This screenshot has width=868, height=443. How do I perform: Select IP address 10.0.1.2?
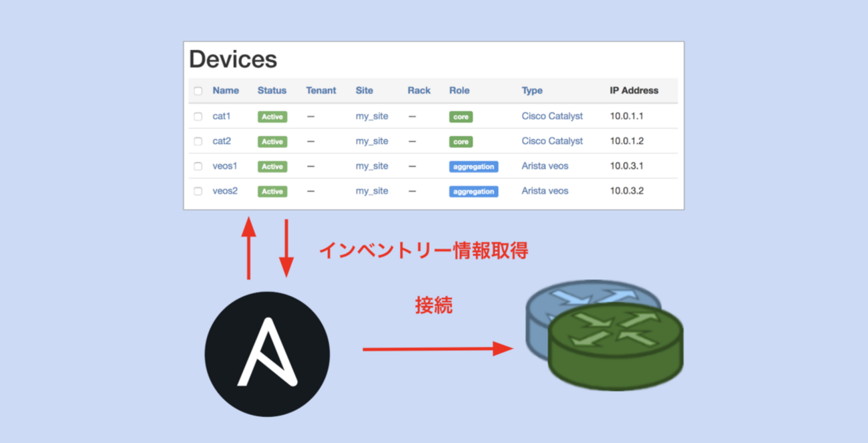coord(626,141)
